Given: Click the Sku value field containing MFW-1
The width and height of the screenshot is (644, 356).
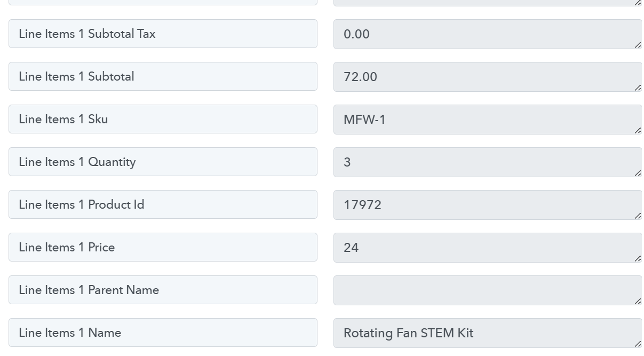Looking at the screenshot, I should pos(487,120).
